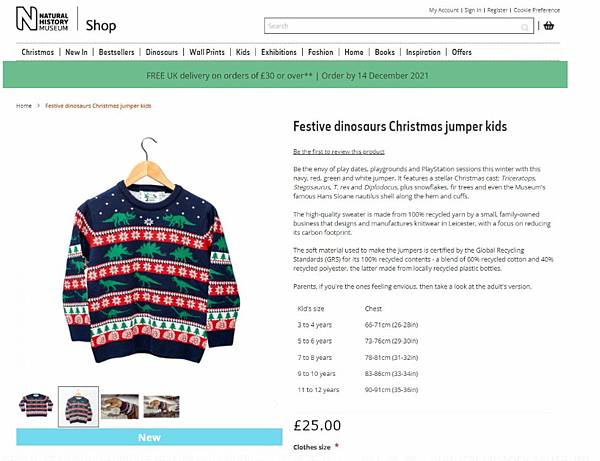Open the Christmas menu
This screenshot has width=600, height=461.
pos(38,52)
